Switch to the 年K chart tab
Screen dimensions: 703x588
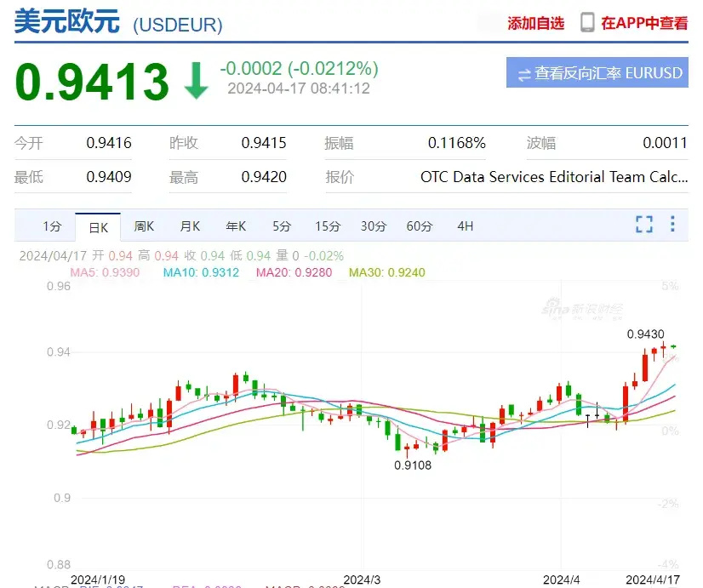[236, 226]
